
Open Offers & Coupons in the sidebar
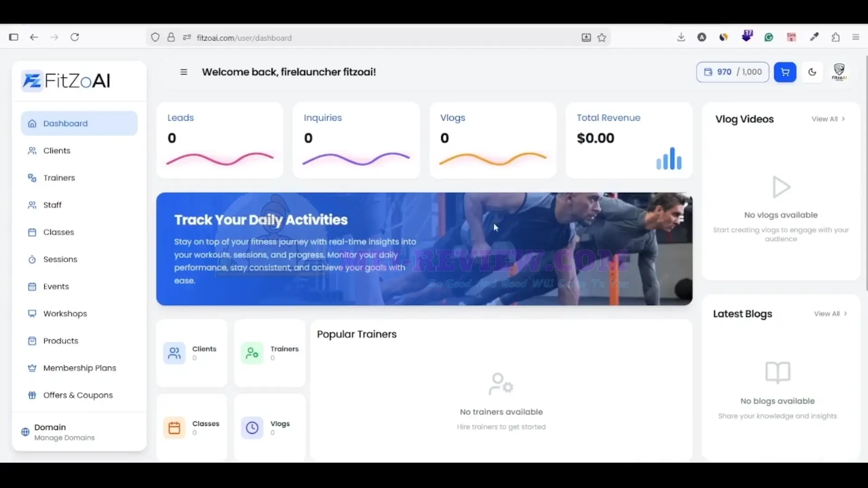coord(79,395)
